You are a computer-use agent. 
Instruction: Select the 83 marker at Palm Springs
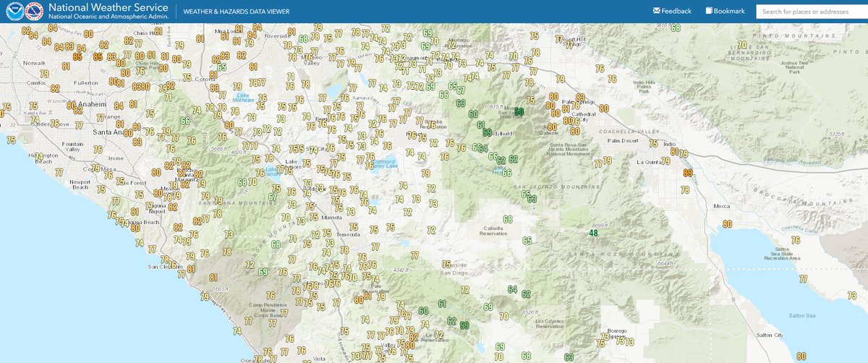[580, 98]
